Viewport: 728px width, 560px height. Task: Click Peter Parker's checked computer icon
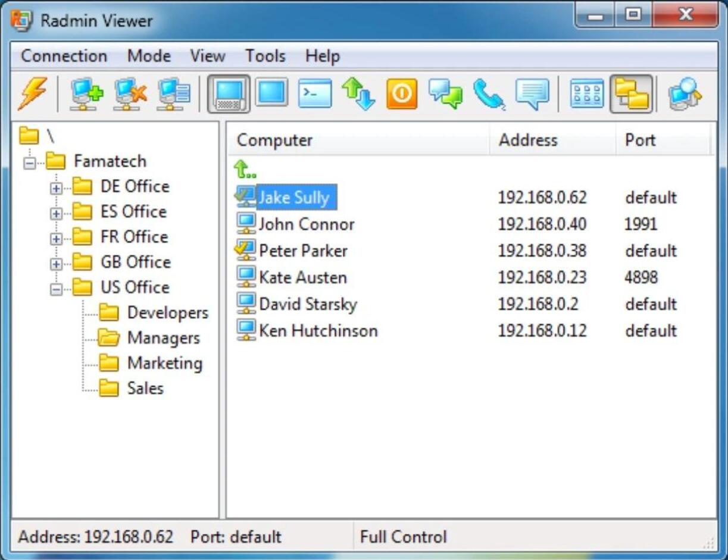click(245, 250)
